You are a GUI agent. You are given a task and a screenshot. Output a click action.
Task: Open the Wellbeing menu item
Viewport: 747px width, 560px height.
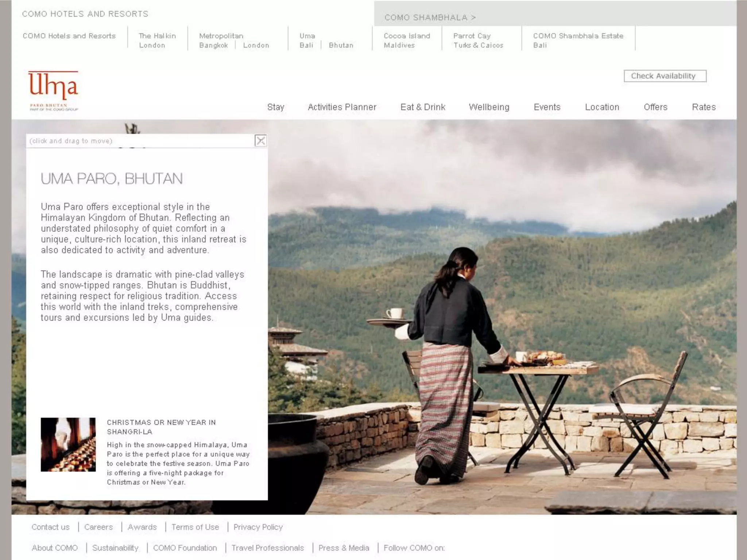click(489, 107)
